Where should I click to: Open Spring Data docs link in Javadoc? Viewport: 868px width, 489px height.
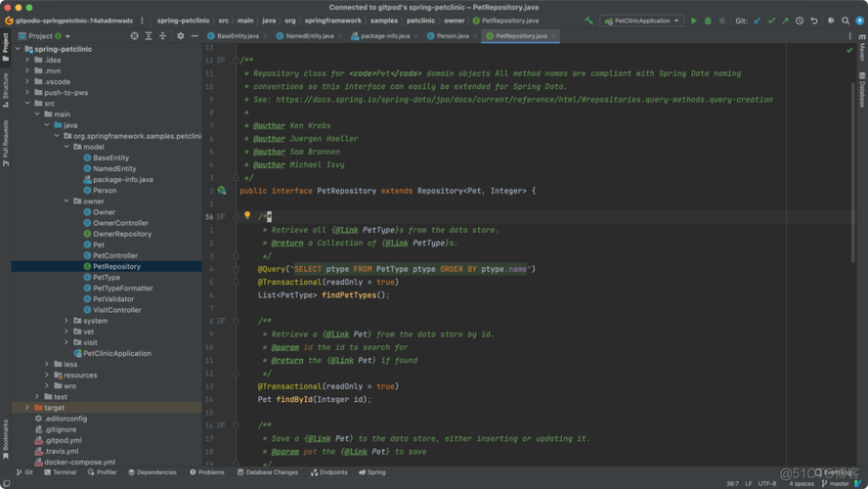524,100
